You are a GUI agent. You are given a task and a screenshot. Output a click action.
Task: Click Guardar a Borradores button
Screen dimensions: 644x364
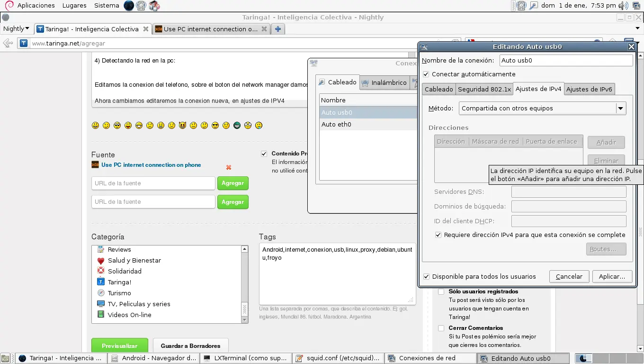click(190, 346)
